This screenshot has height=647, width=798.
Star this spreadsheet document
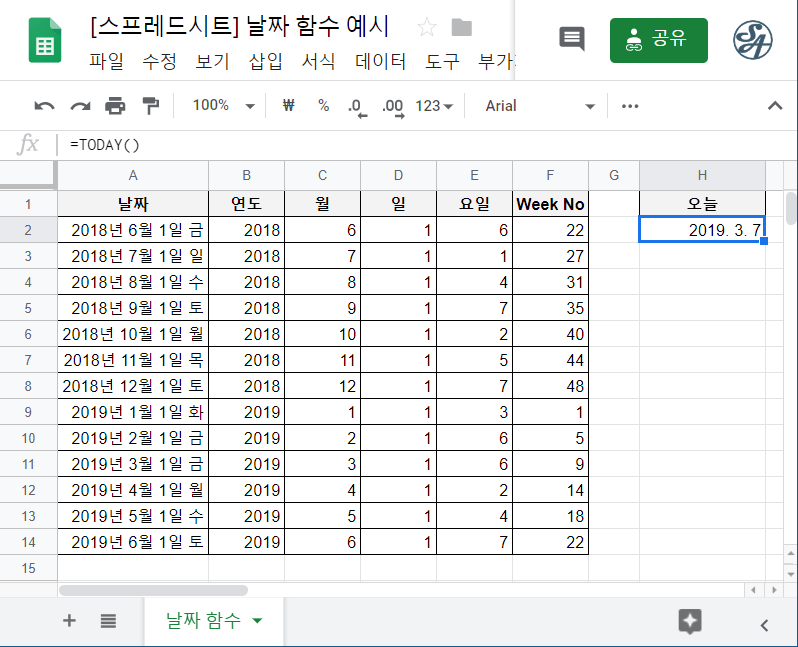[426, 27]
